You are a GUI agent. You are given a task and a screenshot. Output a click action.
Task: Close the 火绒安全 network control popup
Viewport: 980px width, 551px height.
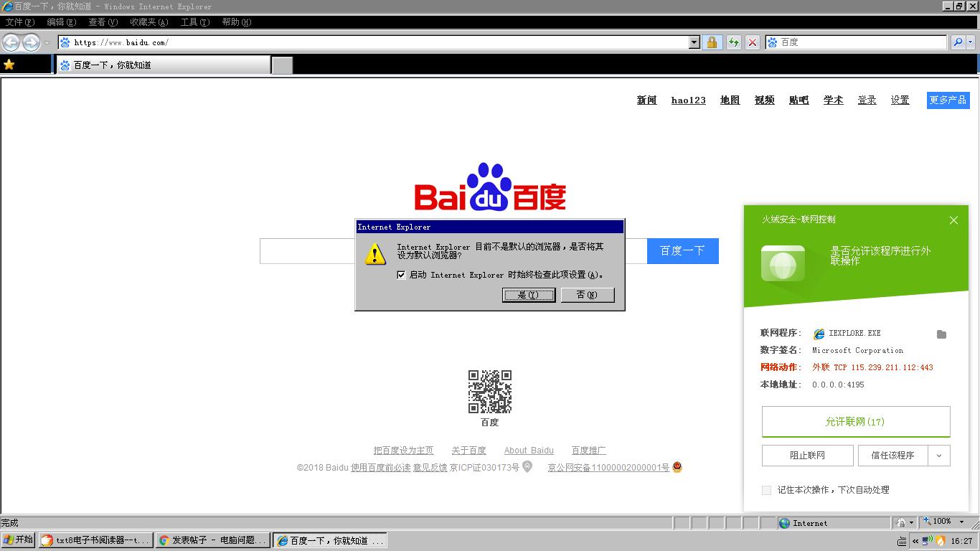coord(953,220)
